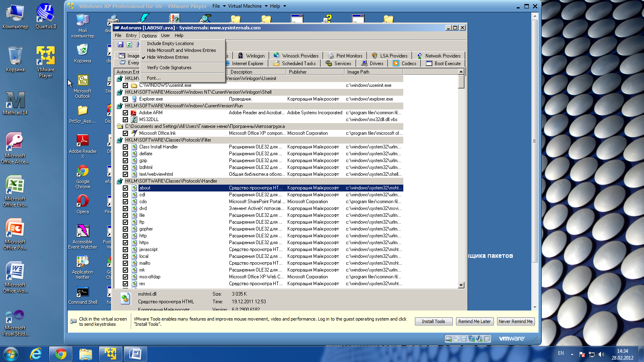Toggle the Microsoft Office.lnk checkbox
644x362 pixels.
coord(126,134)
